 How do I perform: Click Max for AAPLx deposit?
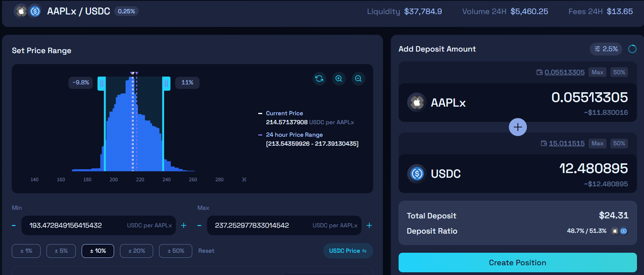click(597, 72)
